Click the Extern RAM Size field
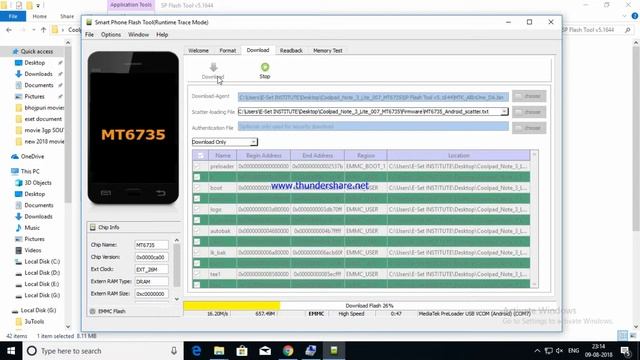The height and width of the screenshot is (360, 640). [x=151, y=294]
